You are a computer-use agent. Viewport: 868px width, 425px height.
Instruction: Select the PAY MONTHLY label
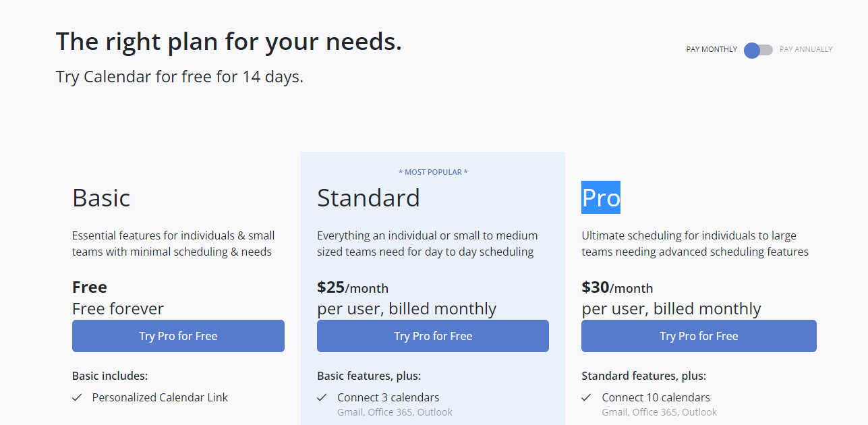(712, 50)
